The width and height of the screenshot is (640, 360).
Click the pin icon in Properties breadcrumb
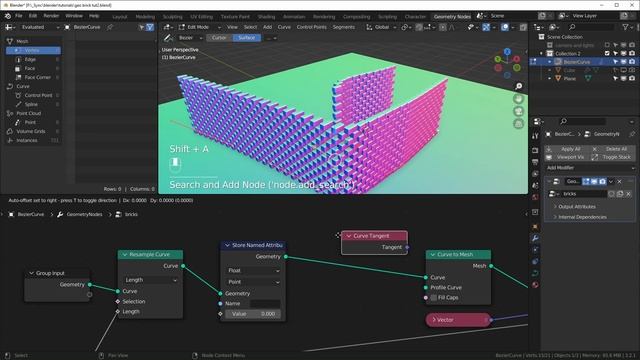632,134
